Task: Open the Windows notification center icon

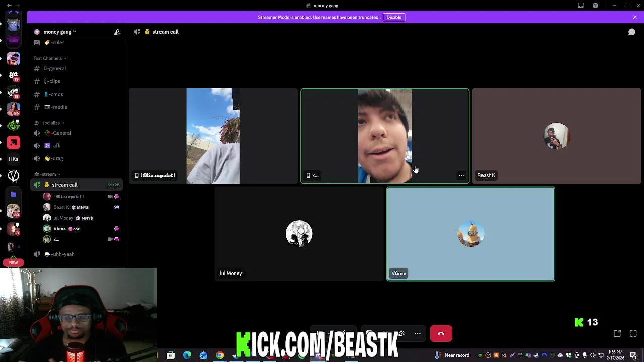Action: [633, 355]
